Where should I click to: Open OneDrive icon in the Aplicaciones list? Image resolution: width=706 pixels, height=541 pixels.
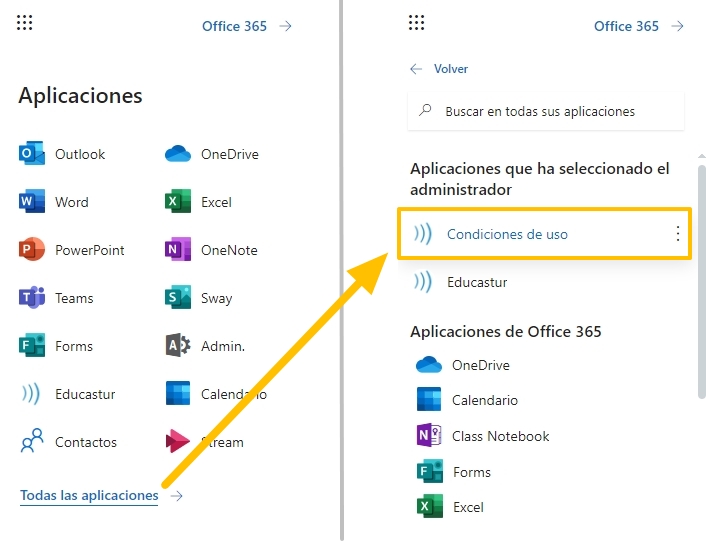178,153
